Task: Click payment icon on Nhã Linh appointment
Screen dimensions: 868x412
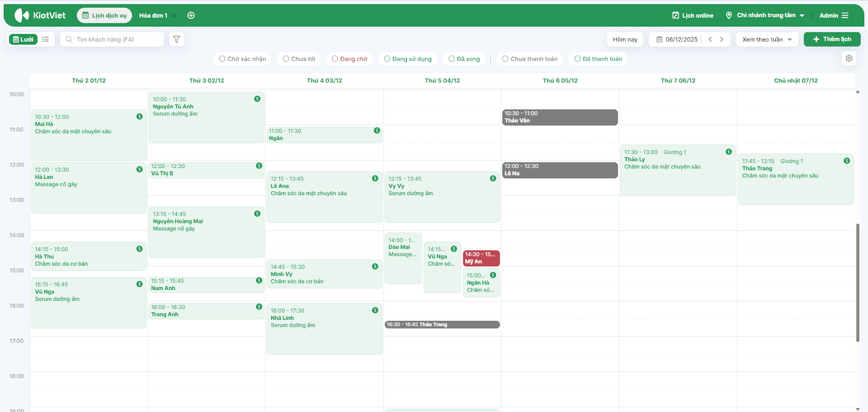Action: click(375, 311)
